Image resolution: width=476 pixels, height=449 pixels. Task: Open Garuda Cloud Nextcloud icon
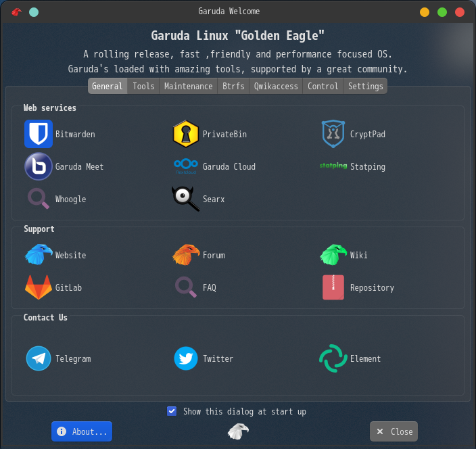tap(186, 166)
